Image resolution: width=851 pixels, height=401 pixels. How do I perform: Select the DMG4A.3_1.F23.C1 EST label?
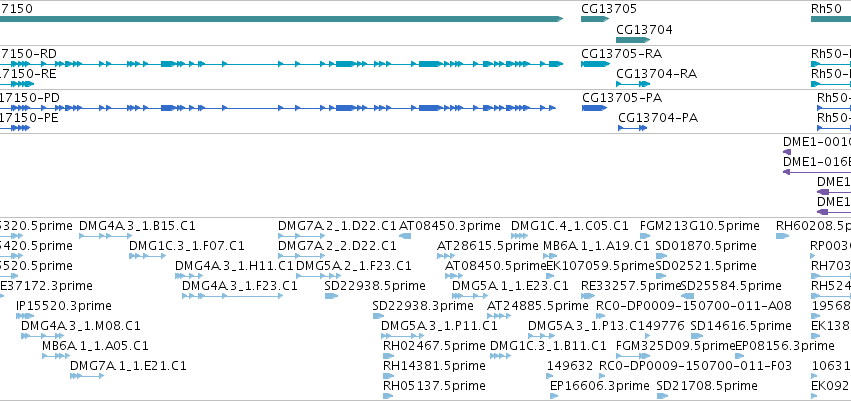pos(240,286)
